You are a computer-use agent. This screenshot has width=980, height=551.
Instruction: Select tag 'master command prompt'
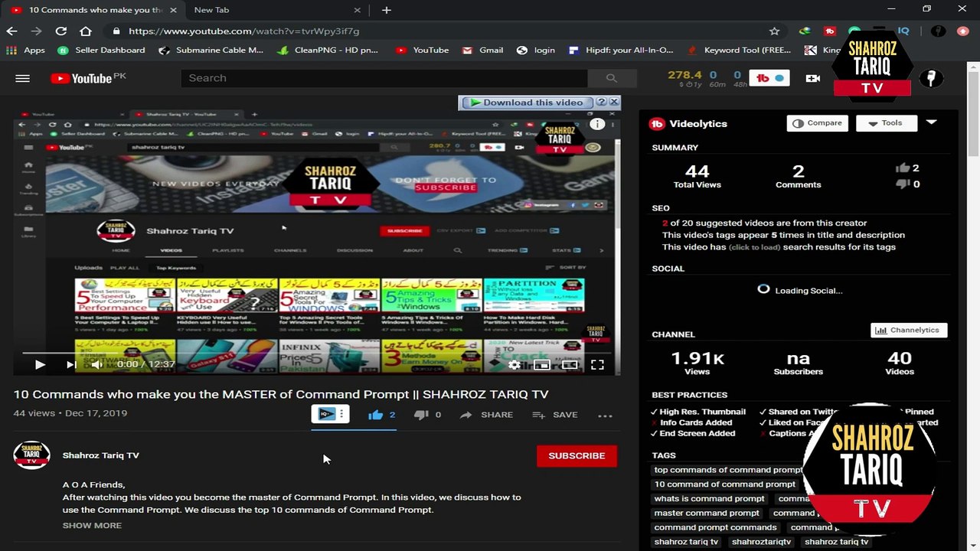click(x=707, y=514)
